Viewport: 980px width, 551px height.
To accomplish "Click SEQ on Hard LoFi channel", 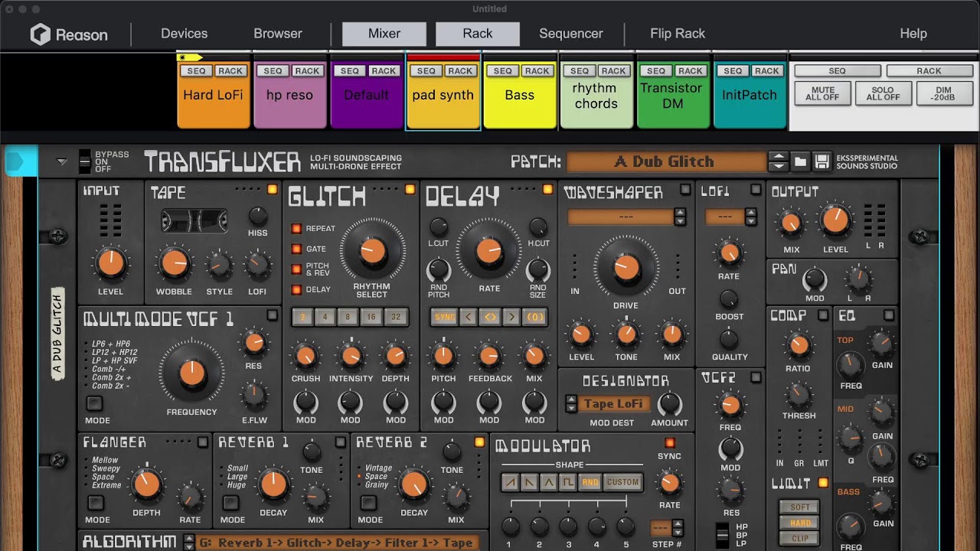I will pos(196,71).
